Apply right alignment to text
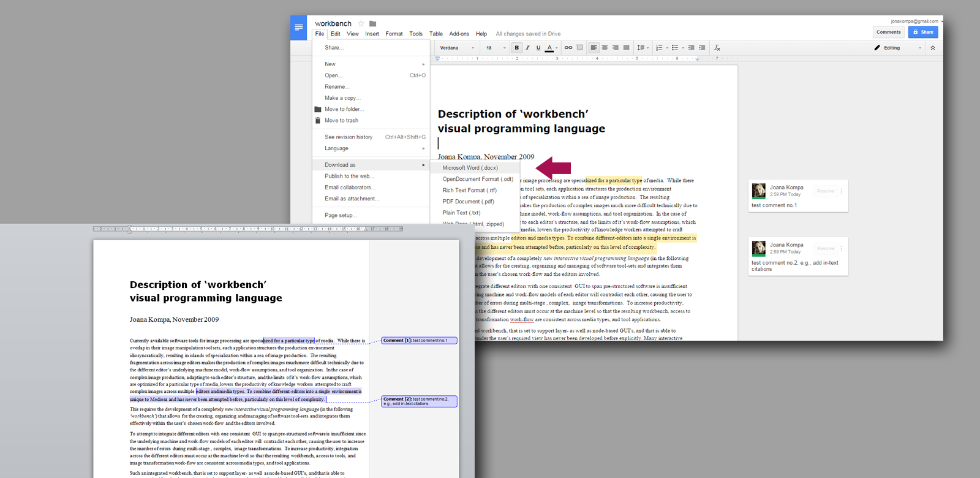Viewport: 980px width, 478px height. pyautogui.click(x=615, y=48)
